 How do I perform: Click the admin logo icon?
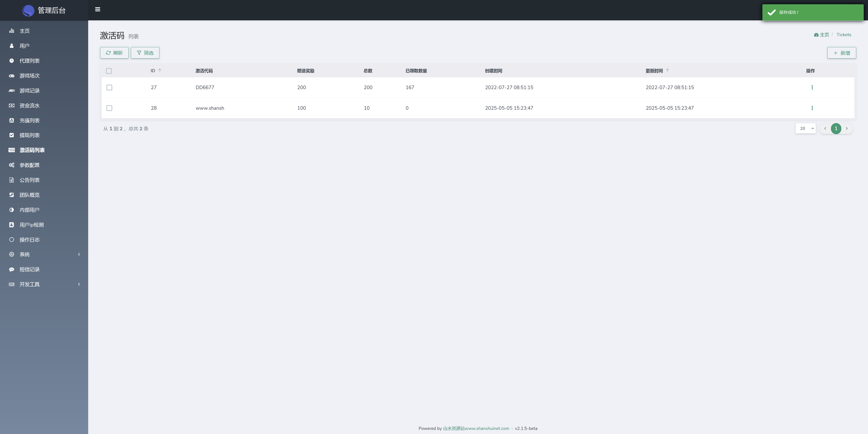(x=28, y=11)
